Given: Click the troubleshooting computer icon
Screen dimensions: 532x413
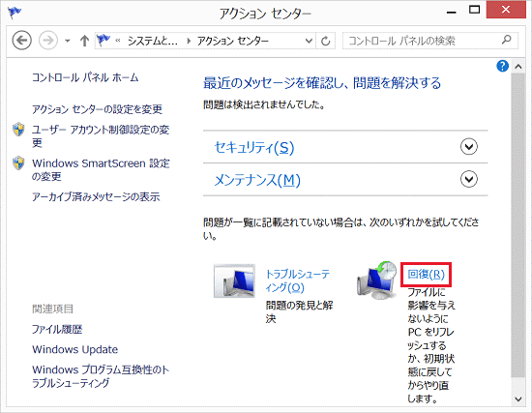Looking at the screenshot, I should pyautogui.click(x=234, y=281).
